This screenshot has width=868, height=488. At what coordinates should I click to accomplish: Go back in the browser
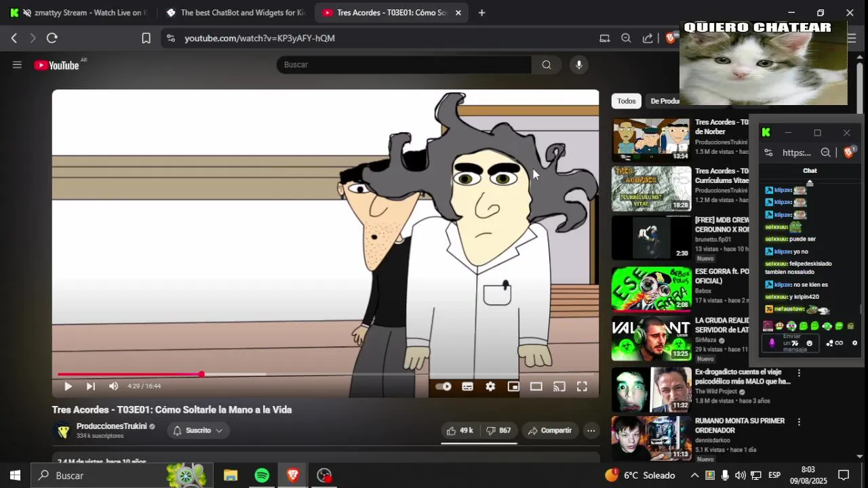14,38
